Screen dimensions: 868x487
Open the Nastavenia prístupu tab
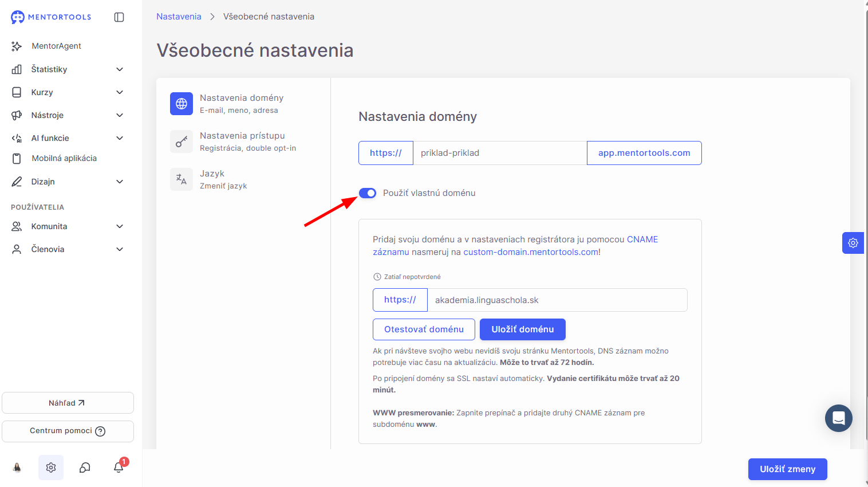(x=244, y=142)
